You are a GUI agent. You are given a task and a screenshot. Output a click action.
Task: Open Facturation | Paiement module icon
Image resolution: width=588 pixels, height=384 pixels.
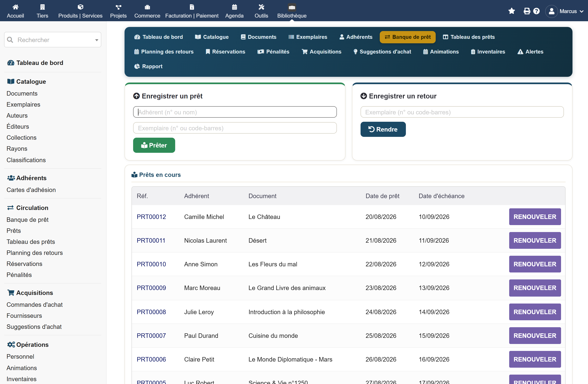point(192,7)
